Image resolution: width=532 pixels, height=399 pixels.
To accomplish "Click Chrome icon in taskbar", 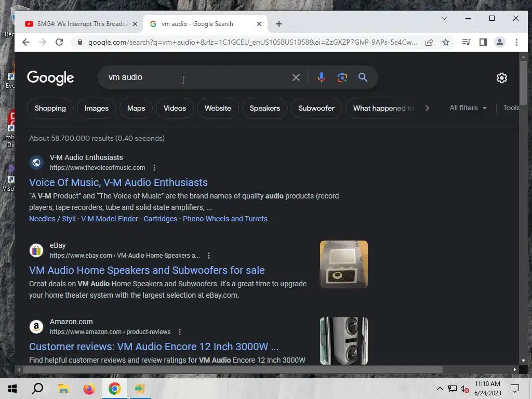I will click(x=115, y=389).
